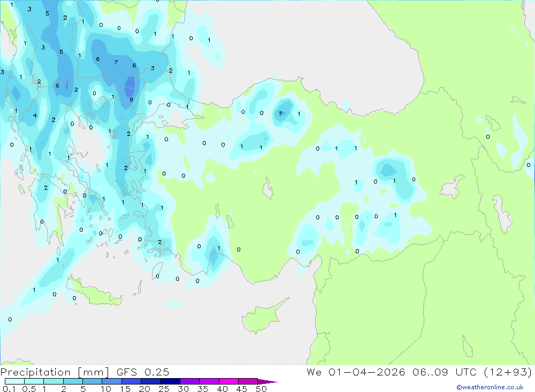Click the 25–30 mm navy legend box

click(x=170, y=381)
